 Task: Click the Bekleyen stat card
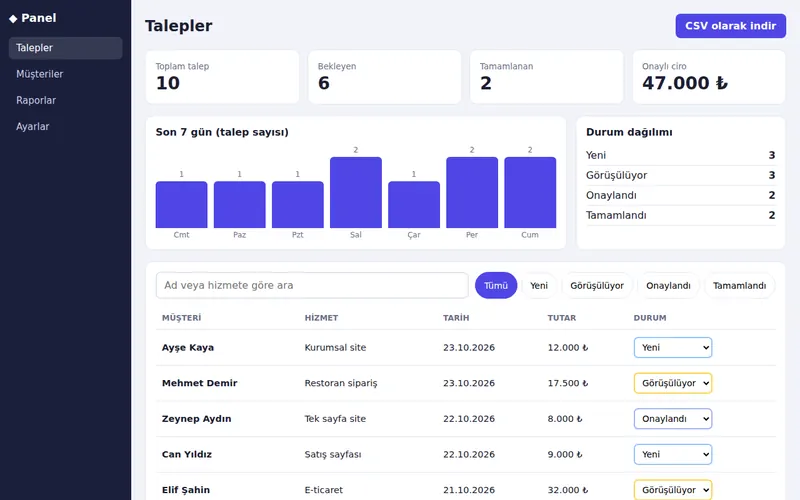click(385, 77)
